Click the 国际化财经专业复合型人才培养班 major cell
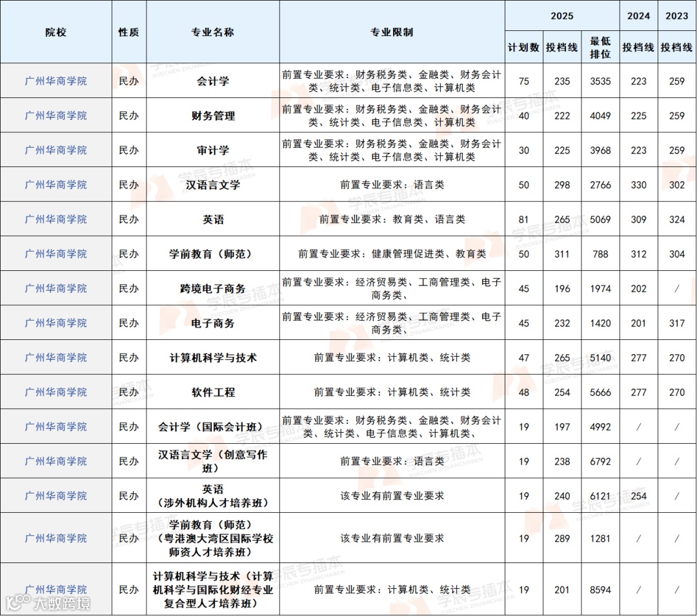 (213, 590)
